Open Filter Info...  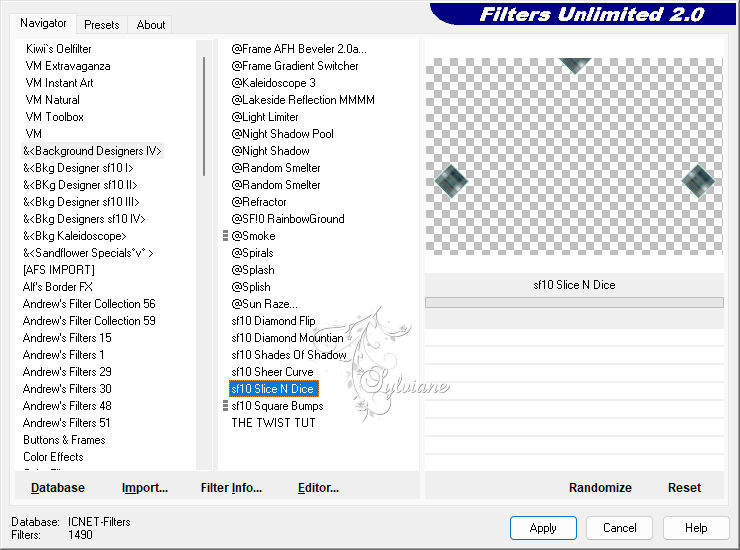coord(231,488)
